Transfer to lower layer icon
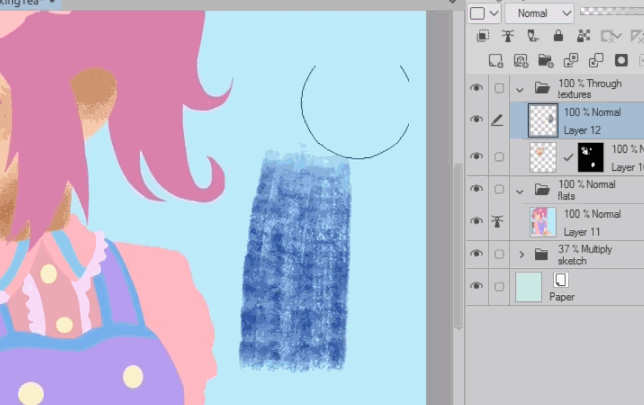This screenshot has height=405, width=644. click(571, 61)
